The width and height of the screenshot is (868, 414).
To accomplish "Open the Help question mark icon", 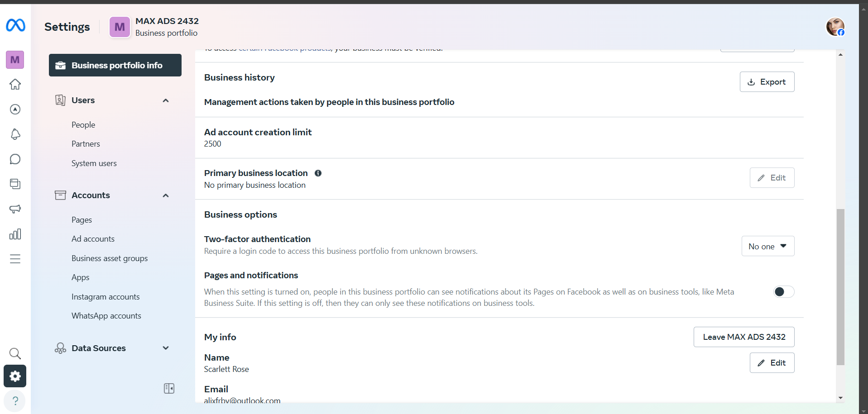I will coord(15,401).
